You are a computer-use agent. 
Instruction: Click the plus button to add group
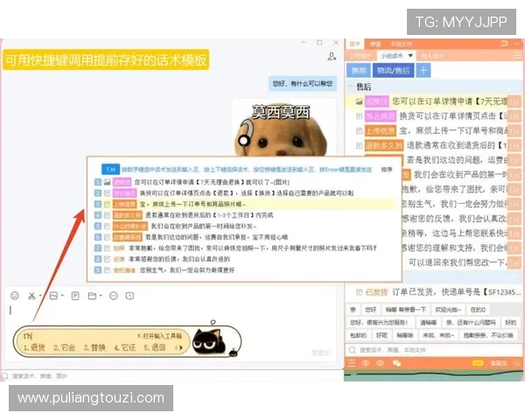click(x=423, y=70)
